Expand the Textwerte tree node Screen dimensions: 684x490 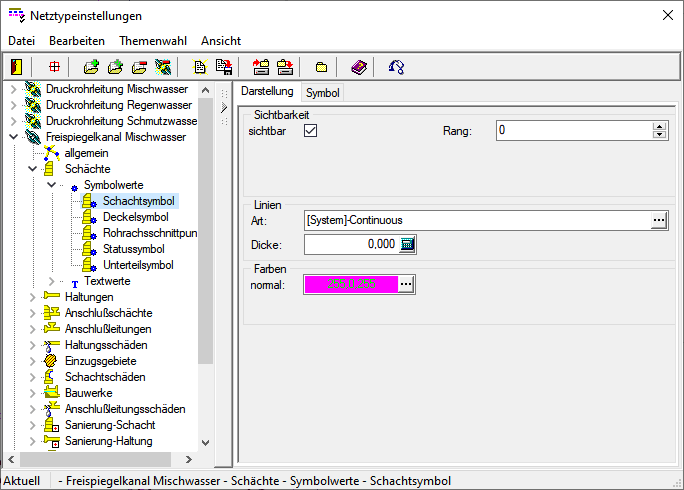(x=51, y=281)
